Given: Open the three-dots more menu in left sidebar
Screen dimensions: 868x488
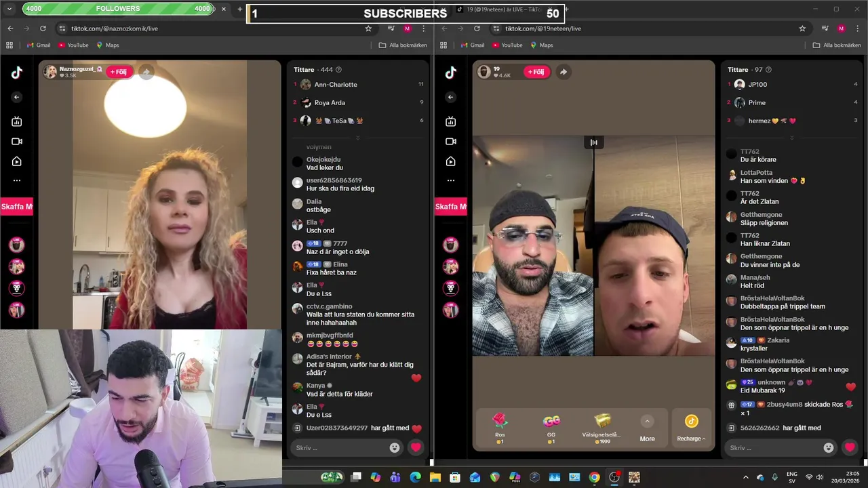Looking at the screenshot, I should (16, 180).
